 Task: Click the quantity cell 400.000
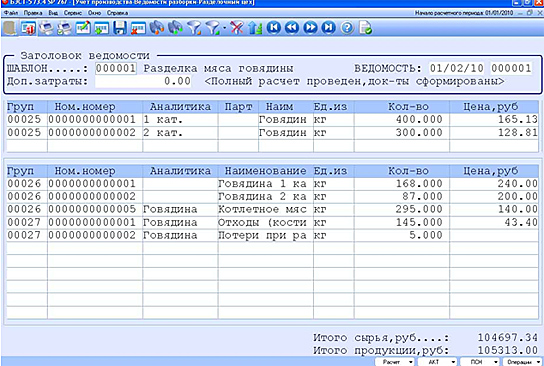402,120
